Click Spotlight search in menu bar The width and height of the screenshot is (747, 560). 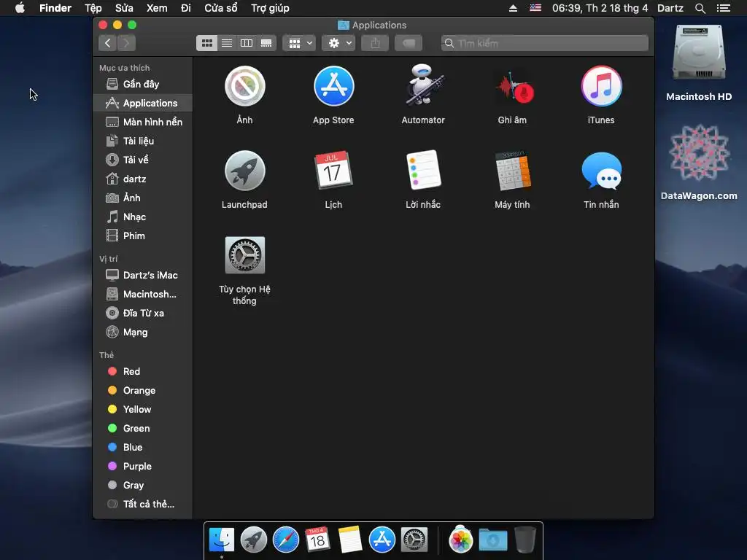pyautogui.click(x=700, y=8)
